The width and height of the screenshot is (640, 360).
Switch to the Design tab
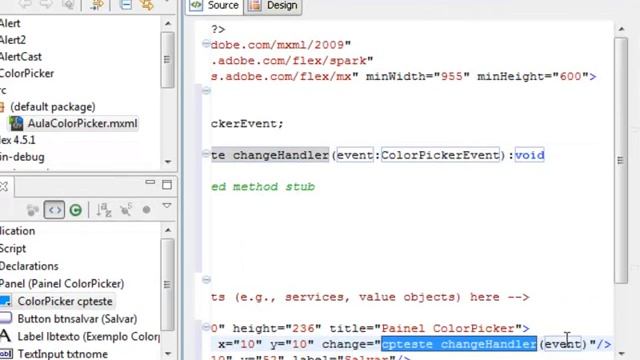273,6
